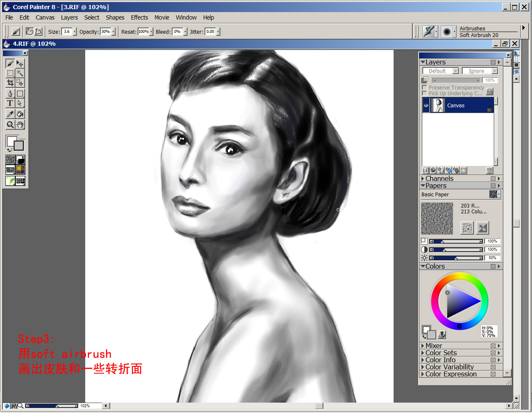Select the Magic Wand tool
Viewport: 532px width, 413px height.
[20, 73]
